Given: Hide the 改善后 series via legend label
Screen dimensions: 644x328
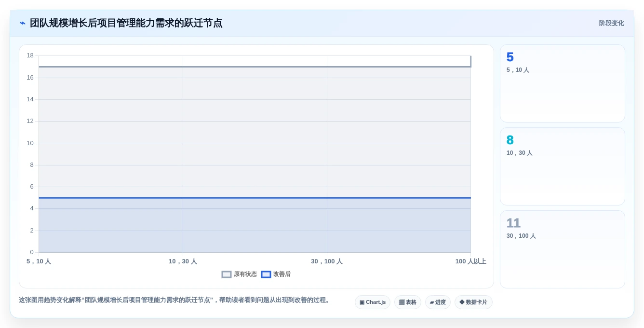Looking at the screenshot, I should tap(282, 274).
